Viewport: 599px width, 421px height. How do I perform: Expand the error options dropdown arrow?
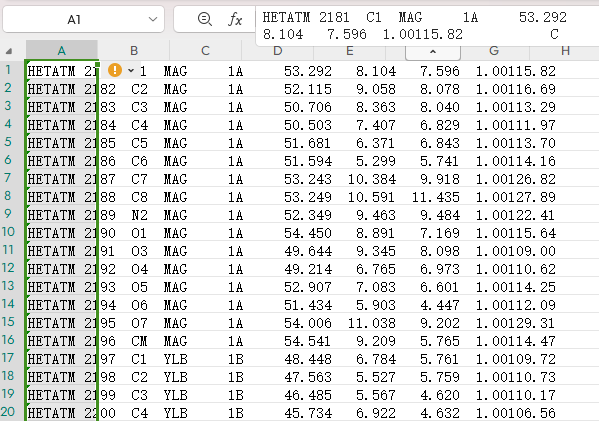(x=131, y=70)
